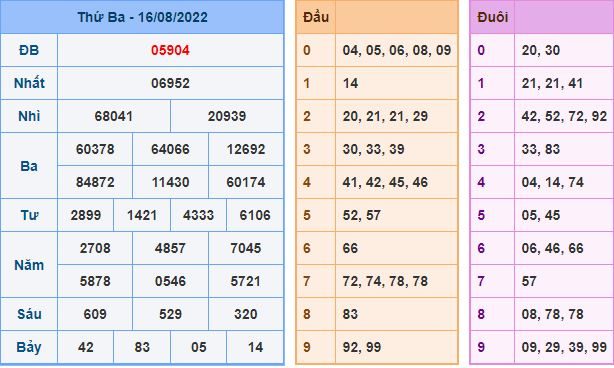Viewport: 614px width, 368px height.
Task: Click the number 42 in the Bảy row
Action: pyautogui.click(x=86, y=347)
